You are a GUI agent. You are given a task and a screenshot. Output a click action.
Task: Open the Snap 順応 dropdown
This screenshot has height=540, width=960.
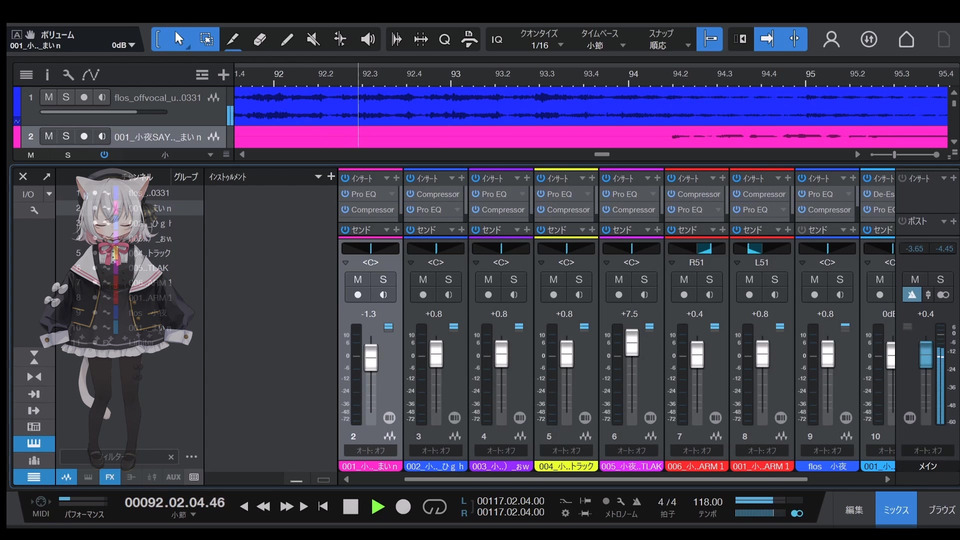coord(688,45)
